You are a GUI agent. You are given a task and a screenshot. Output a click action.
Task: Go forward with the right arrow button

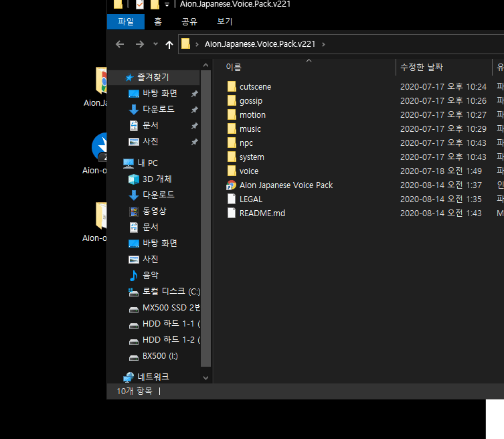[x=140, y=44]
